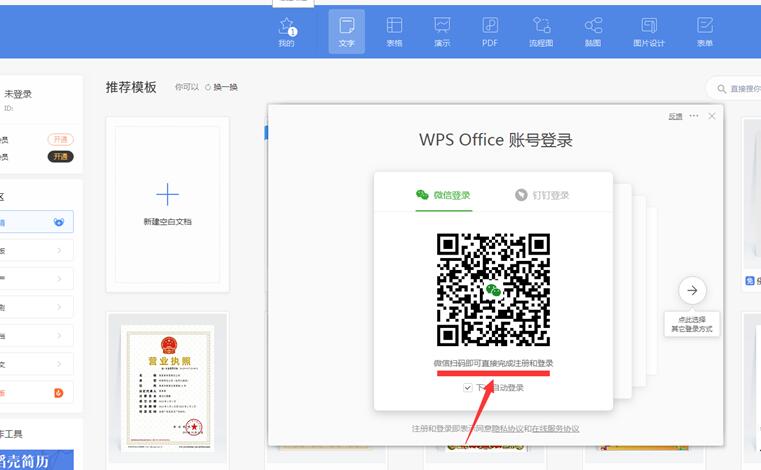
Task: Click the 推荐模板 heading
Action: [x=131, y=87]
